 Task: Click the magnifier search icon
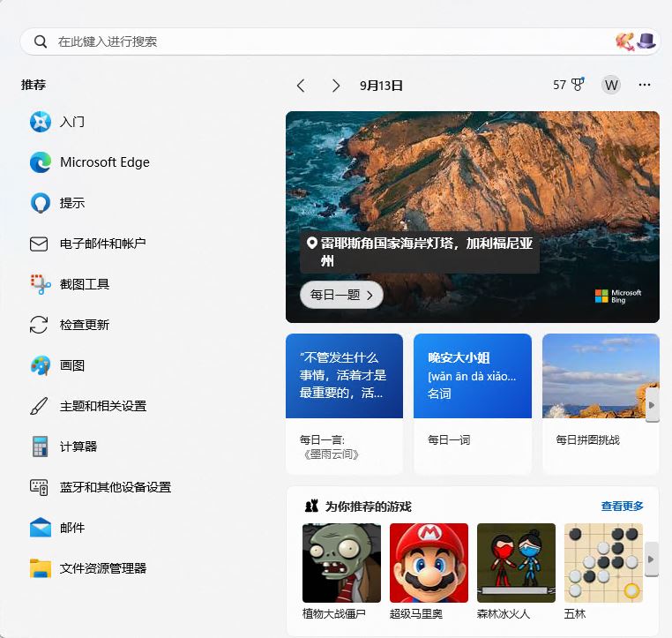(41, 41)
